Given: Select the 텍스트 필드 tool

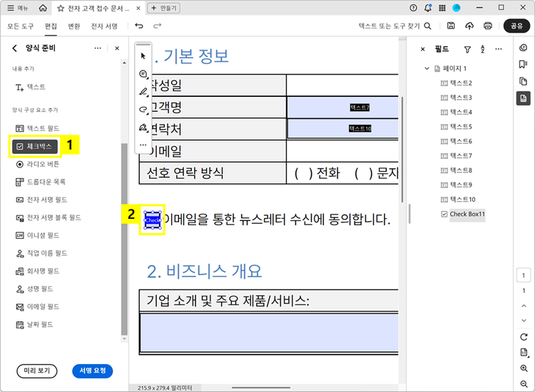Looking at the screenshot, I should coord(38,128).
